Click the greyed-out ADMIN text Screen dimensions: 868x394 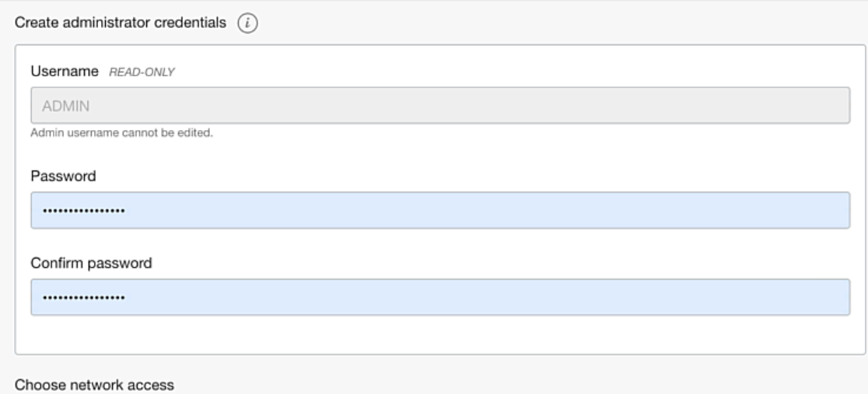65,106
